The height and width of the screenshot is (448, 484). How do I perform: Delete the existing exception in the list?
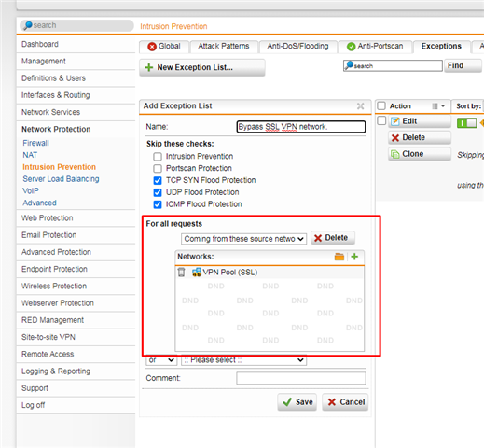click(420, 137)
